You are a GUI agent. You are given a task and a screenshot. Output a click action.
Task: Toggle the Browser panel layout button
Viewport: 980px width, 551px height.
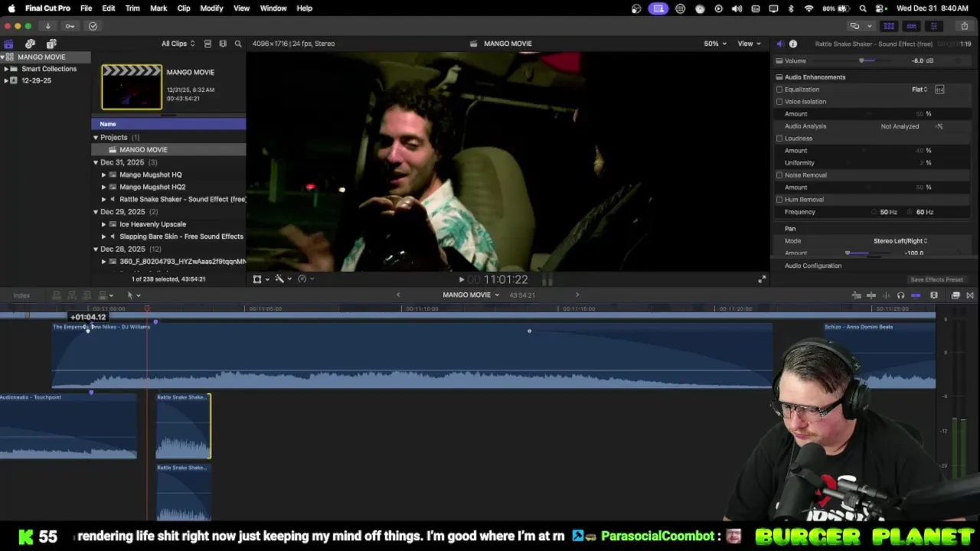(889, 26)
